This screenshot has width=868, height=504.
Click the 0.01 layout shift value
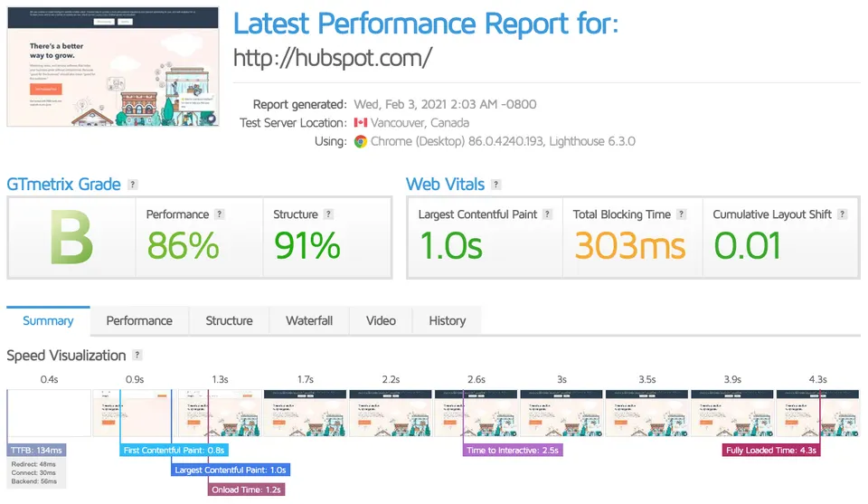748,245
